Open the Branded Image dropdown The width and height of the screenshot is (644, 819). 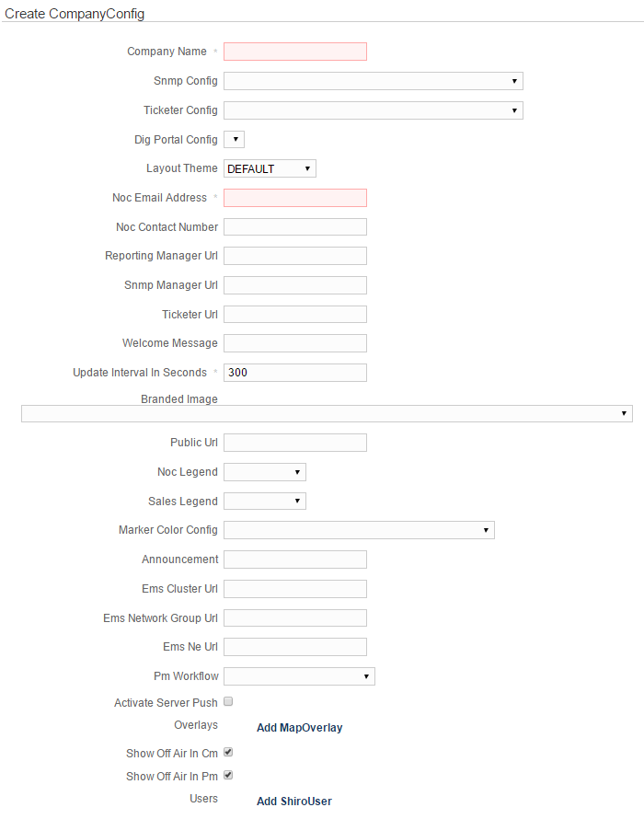[327, 413]
